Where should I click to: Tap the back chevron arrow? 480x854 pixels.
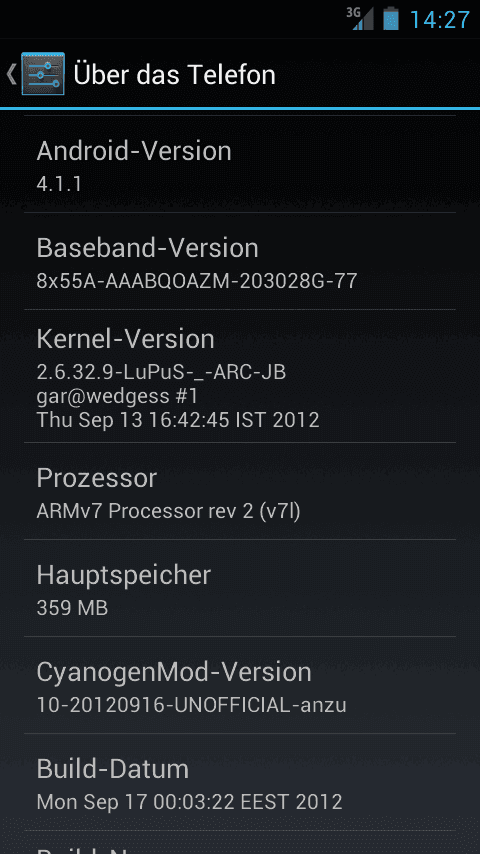[x=11, y=74]
